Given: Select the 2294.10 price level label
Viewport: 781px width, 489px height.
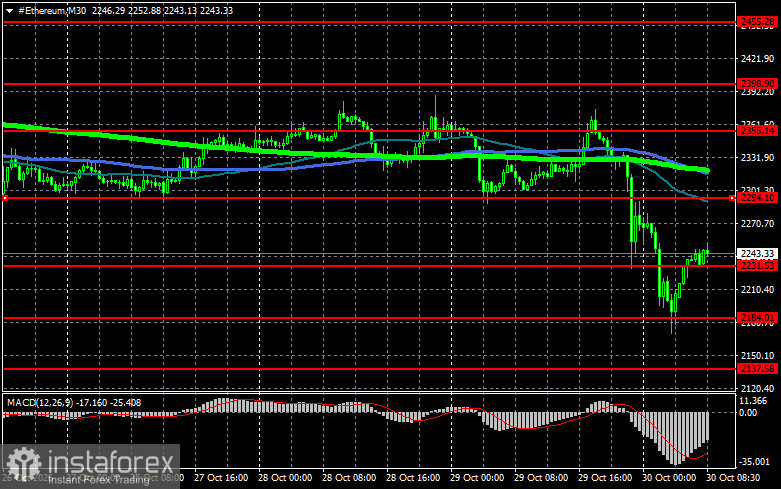Looking at the screenshot, I should [757, 198].
